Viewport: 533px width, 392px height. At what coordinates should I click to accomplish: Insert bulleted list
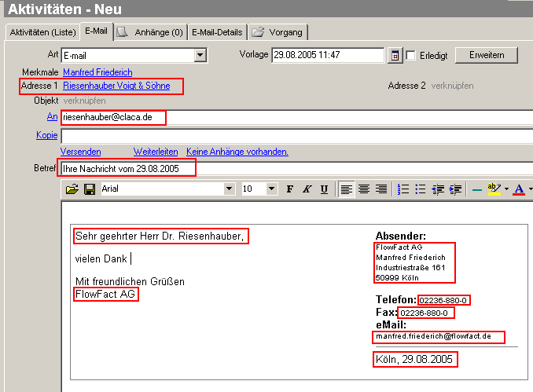[x=421, y=189]
